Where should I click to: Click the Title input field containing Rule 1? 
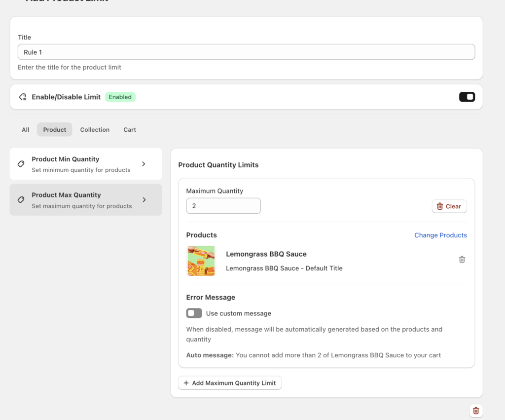point(246,52)
